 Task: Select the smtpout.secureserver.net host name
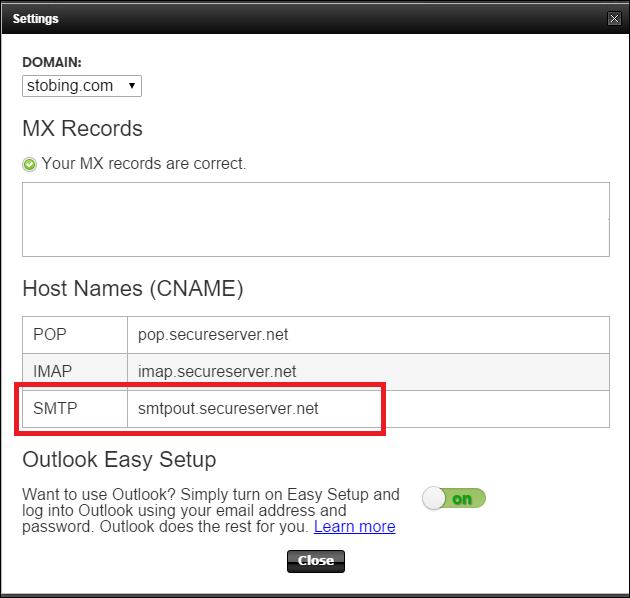click(228, 409)
